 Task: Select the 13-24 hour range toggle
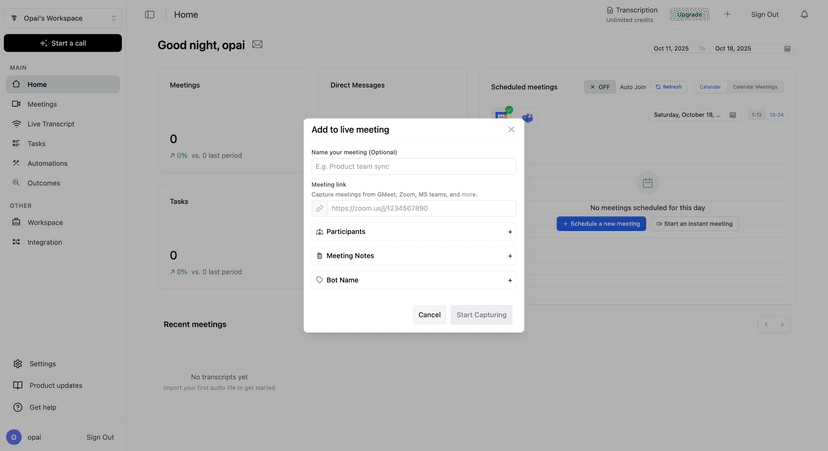[x=776, y=115]
